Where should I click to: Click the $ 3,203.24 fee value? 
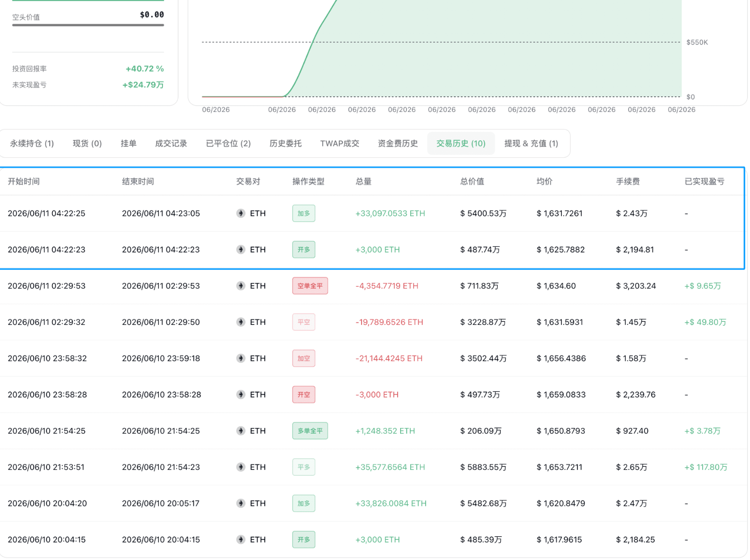636,286
